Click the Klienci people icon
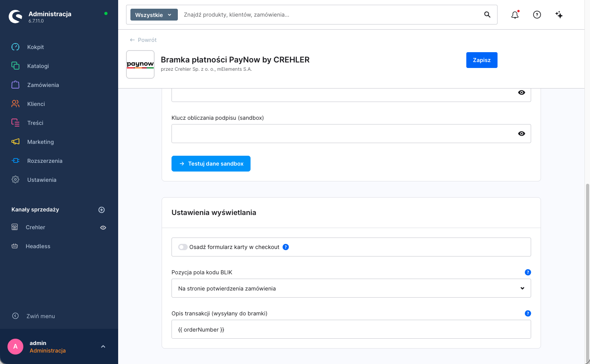This screenshot has height=364, width=590. click(15, 104)
